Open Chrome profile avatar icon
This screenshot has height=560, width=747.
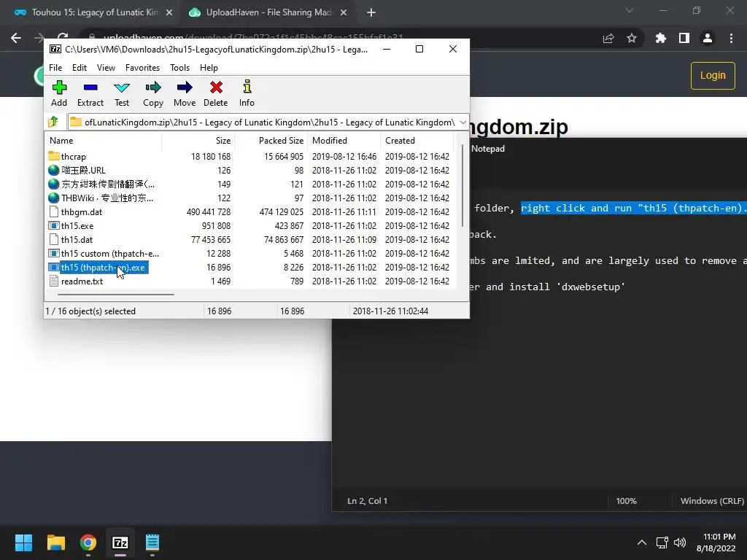[x=708, y=38]
